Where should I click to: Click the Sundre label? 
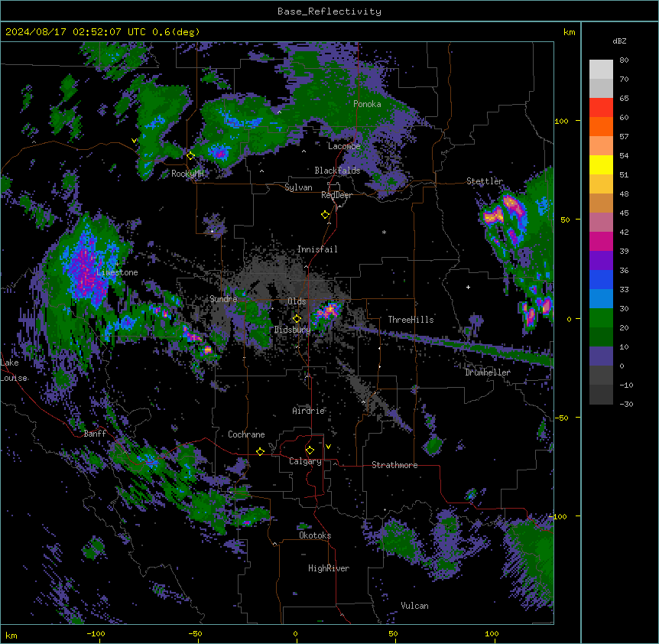click(x=223, y=299)
